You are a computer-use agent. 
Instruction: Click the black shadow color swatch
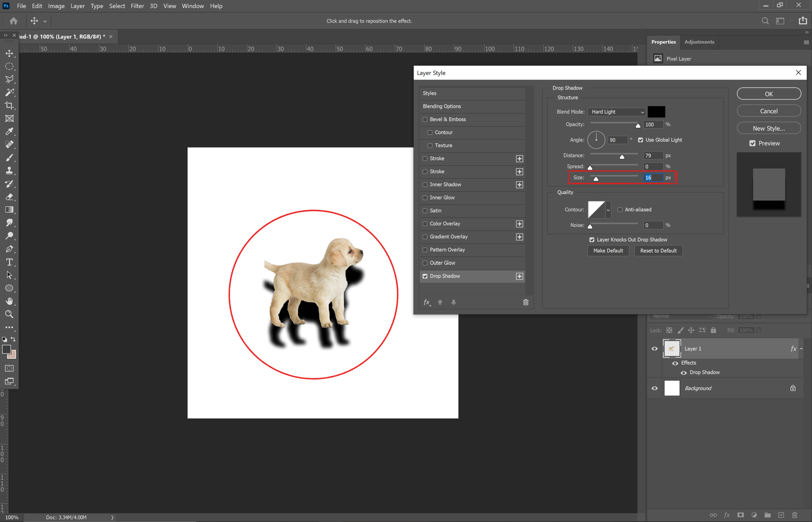click(x=656, y=112)
